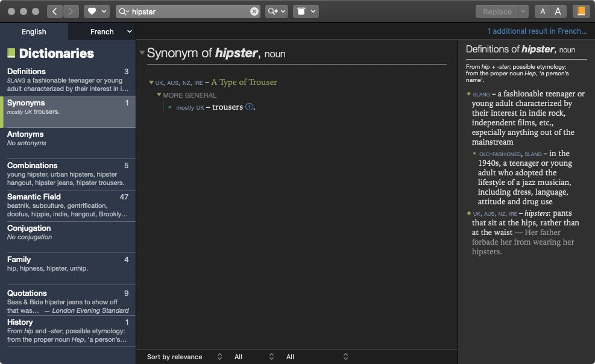Go forward with the right arrow button
Image resolution: width=595 pixels, height=364 pixels.
pos(71,11)
